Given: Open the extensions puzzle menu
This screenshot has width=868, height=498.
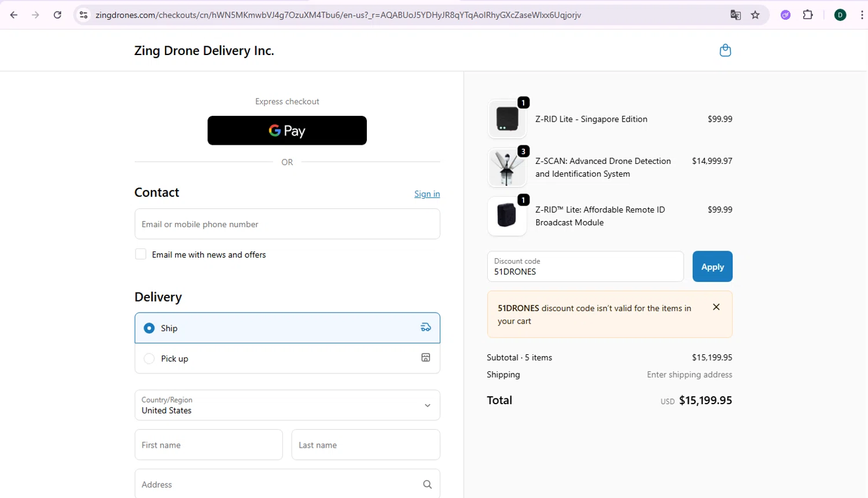Looking at the screenshot, I should coord(808,15).
